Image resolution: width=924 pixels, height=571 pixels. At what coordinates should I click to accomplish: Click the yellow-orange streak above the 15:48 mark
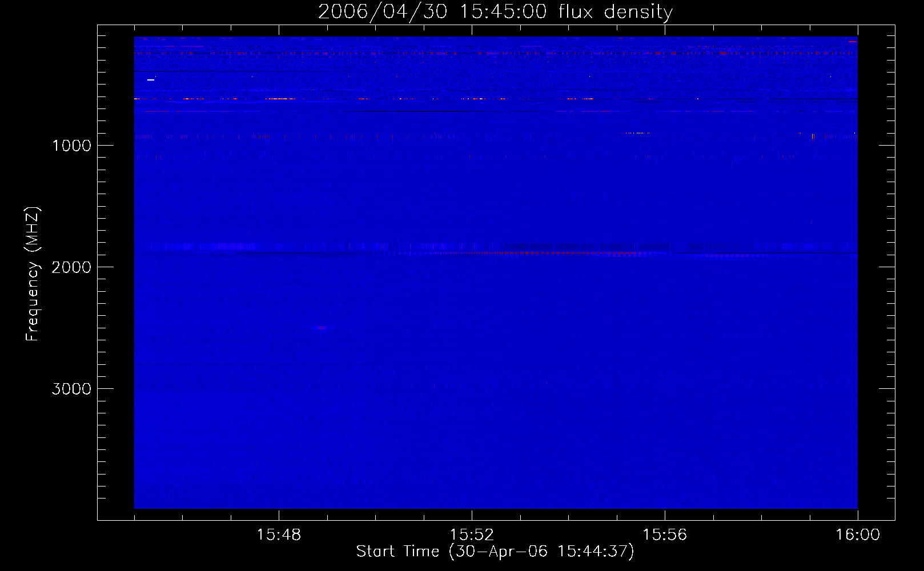pyautogui.click(x=280, y=99)
